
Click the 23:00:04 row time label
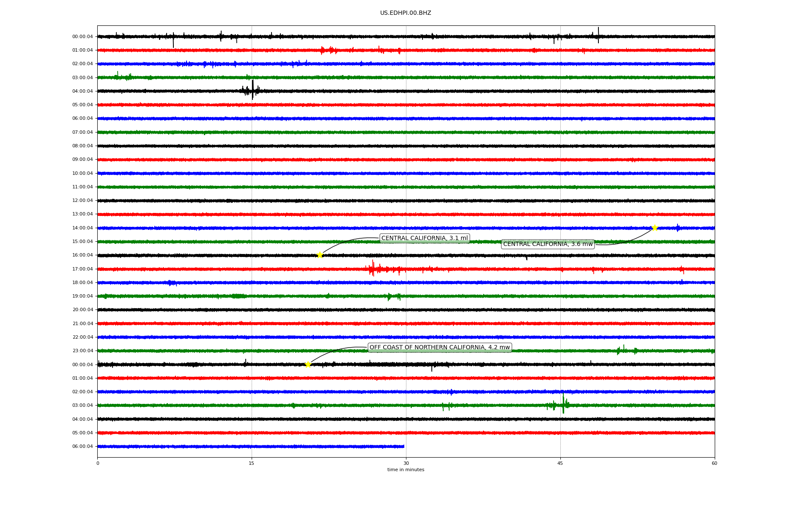[82, 351]
